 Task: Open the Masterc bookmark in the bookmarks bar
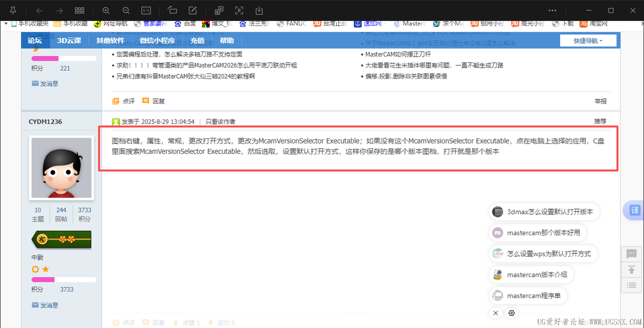[409, 23]
